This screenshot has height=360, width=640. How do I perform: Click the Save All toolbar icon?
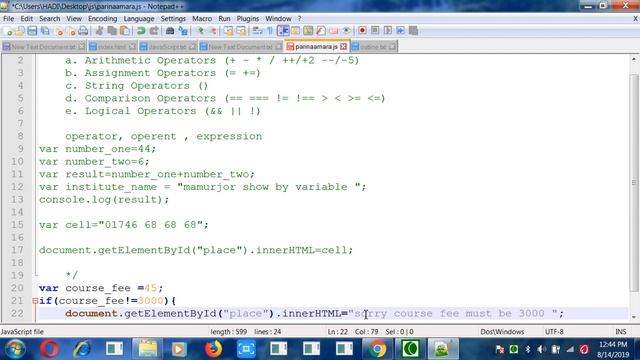pos(45,31)
